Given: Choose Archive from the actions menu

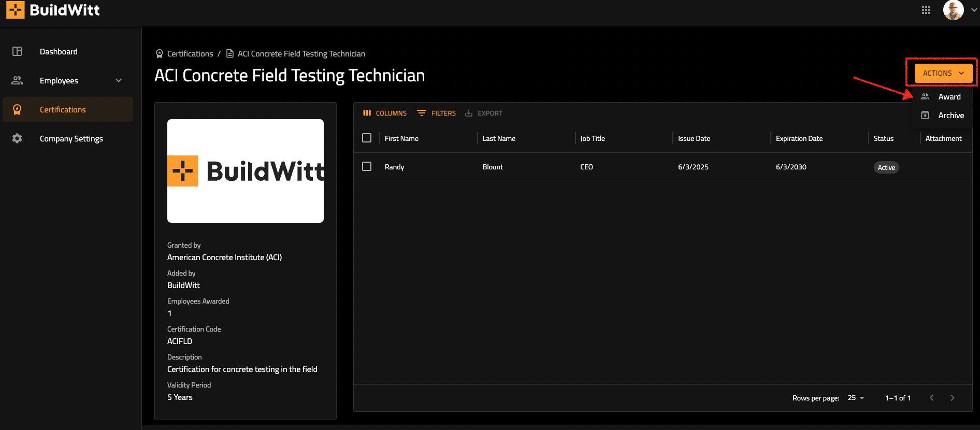Looking at the screenshot, I should (x=951, y=116).
